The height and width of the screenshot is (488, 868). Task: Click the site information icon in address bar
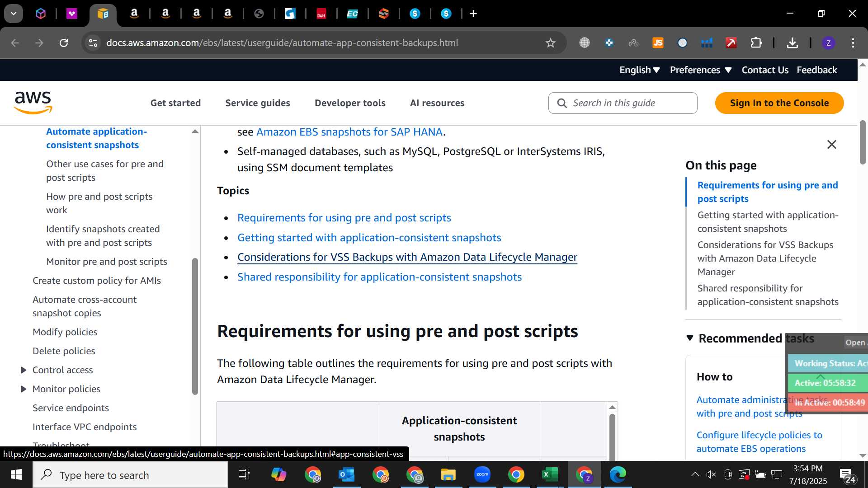[93, 43]
